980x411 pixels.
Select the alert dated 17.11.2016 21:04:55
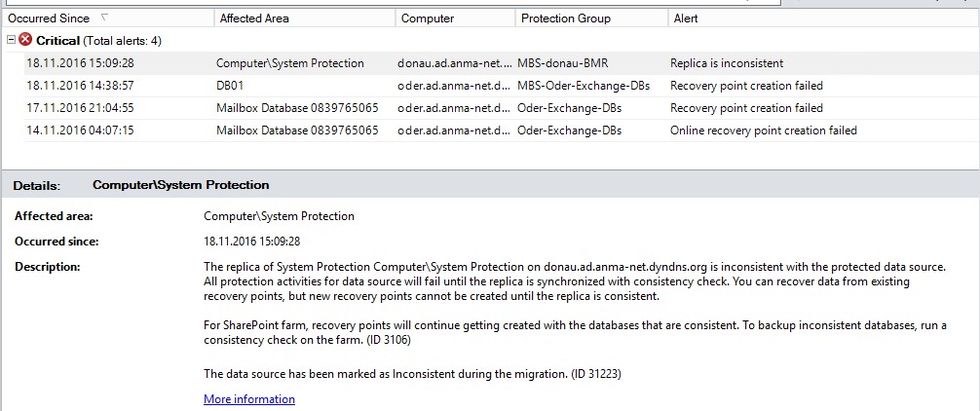pos(80,108)
